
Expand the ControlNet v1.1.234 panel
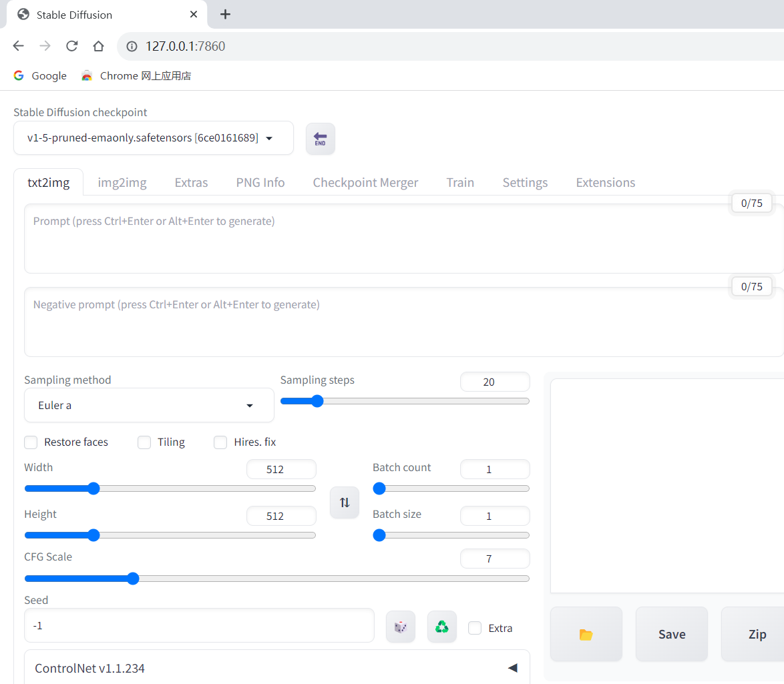pos(277,668)
